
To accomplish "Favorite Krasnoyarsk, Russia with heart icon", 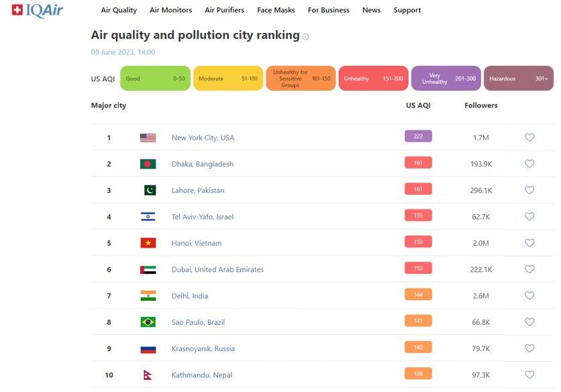I will [x=529, y=348].
